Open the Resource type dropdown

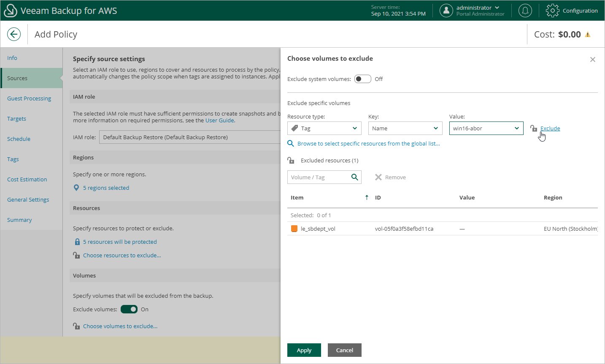click(x=324, y=128)
